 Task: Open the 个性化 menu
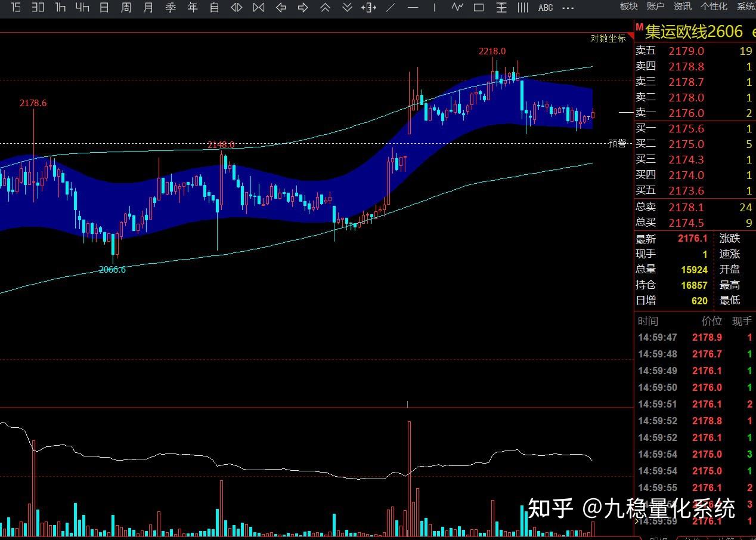(x=714, y=7)
